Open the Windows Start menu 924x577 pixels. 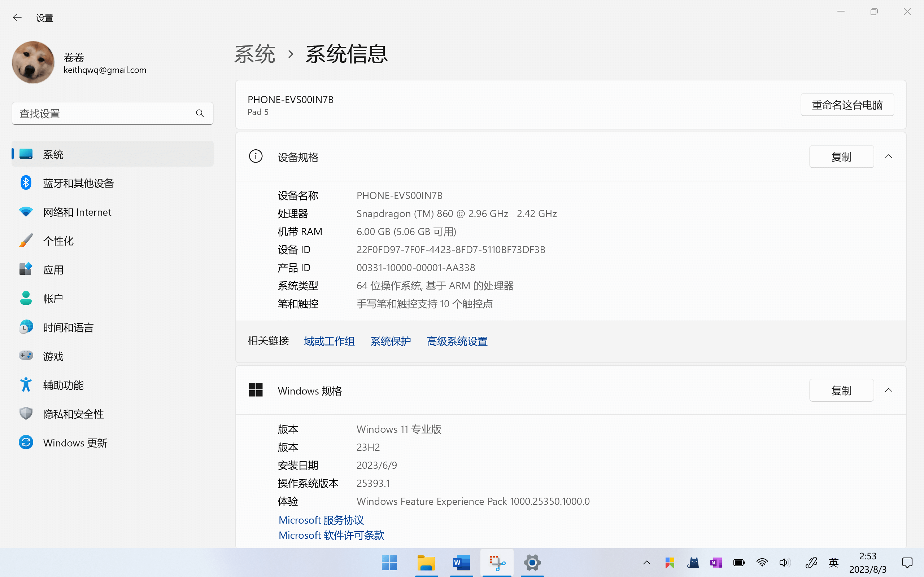389,563
